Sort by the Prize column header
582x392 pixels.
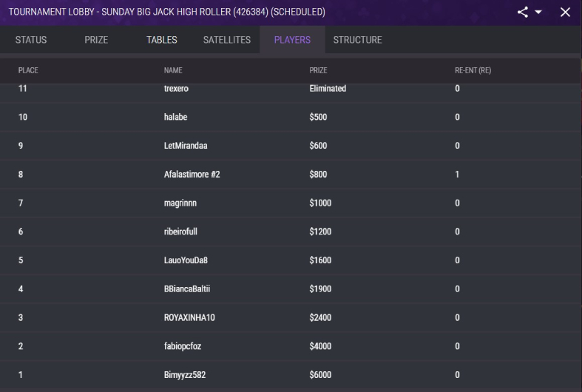[319, 70]
